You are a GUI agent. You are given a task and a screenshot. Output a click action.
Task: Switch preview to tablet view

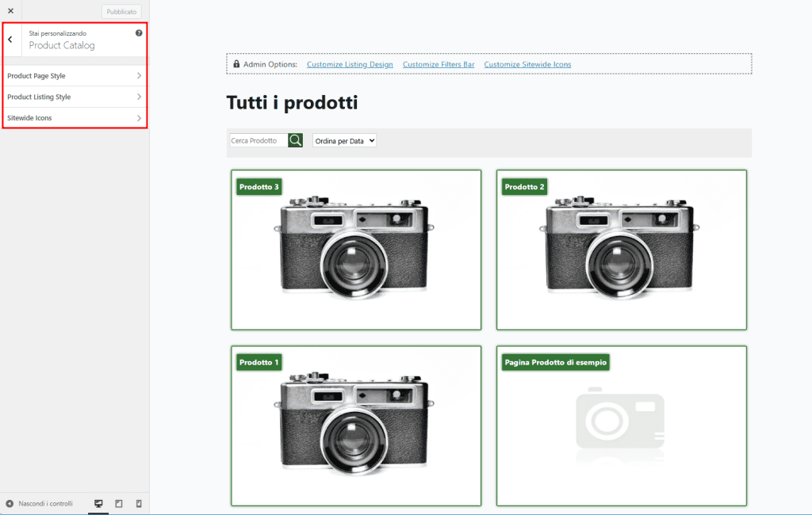click(117, 503)
